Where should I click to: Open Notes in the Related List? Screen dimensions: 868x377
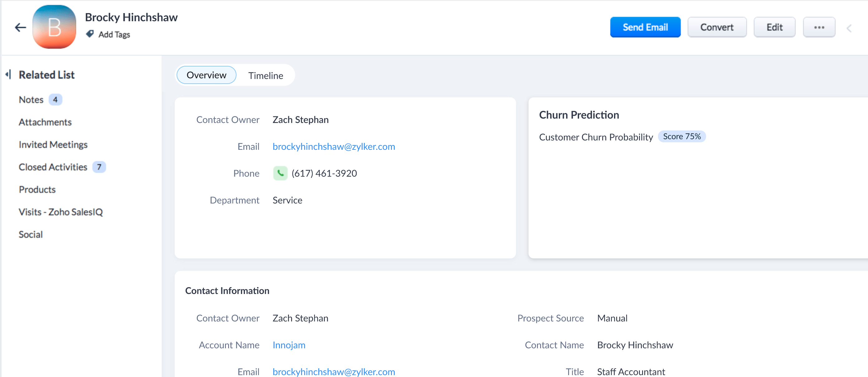[31, 100]
